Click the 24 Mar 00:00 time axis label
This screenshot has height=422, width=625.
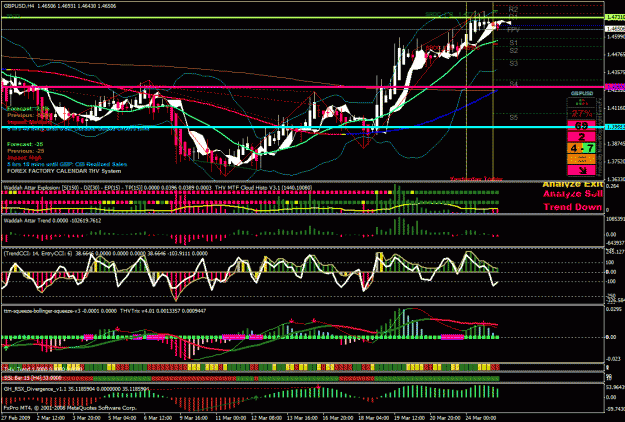pyautogui.click(x=482, y=418)
